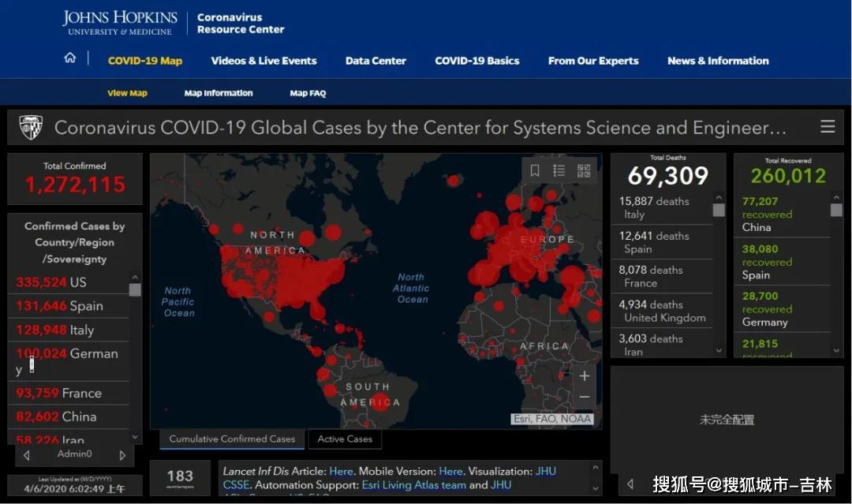This screenshot has height=504, width=852.
Task: Click the 183 countries count
Action: pos(180,476)
